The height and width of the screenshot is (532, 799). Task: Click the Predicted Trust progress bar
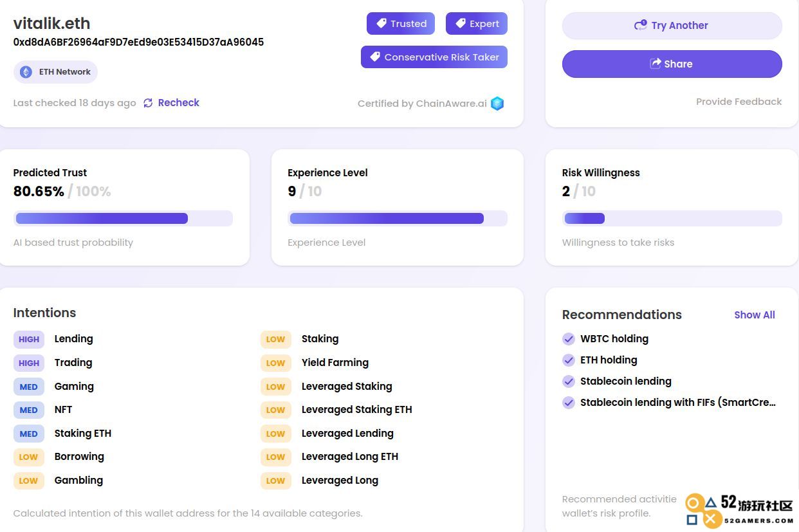(123, 219)
